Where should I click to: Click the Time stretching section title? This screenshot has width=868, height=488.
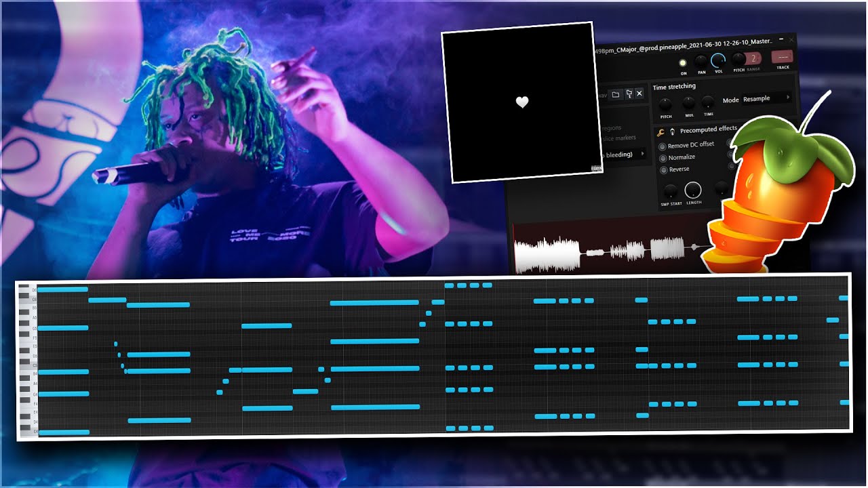[674, 87]
